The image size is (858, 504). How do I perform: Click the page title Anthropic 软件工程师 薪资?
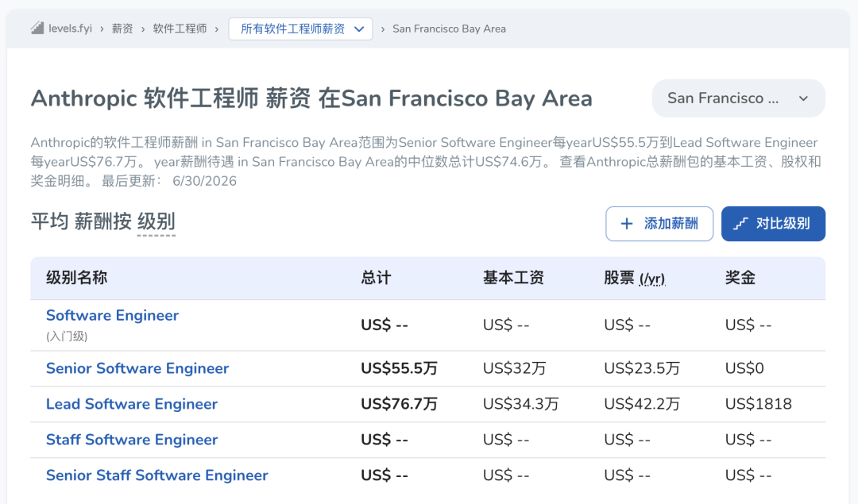coord(311,98)
